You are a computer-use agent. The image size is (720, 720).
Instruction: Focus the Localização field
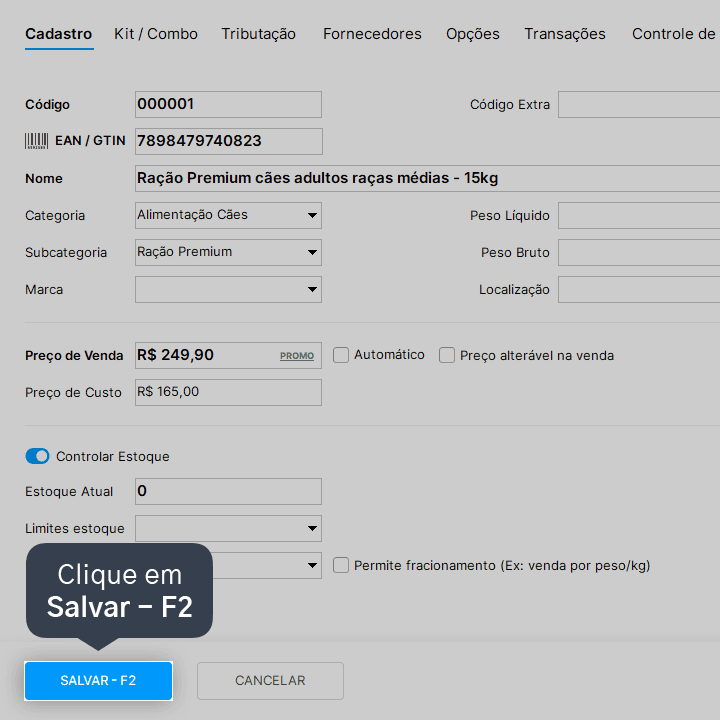639,289
